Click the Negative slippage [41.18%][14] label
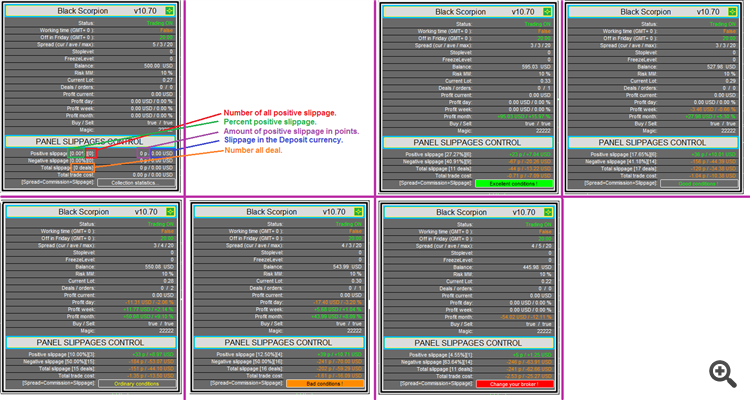Viewport: 750px width, 400px height. 621,162
